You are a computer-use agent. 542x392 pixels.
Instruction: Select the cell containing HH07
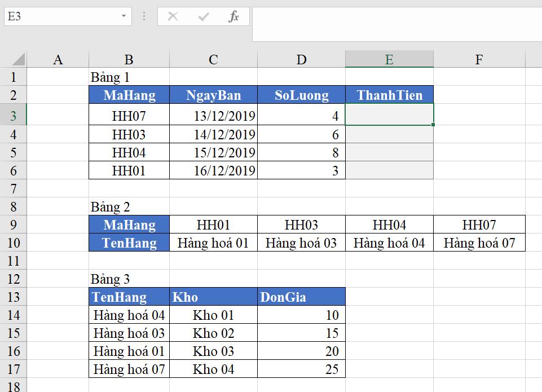pyautogui.click(x=128, y=116)
